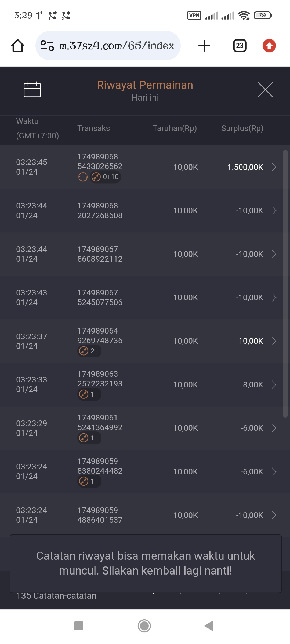Close the Riwayat Permainan panel
The image size is (290, 644).
[x=265, y=90]
